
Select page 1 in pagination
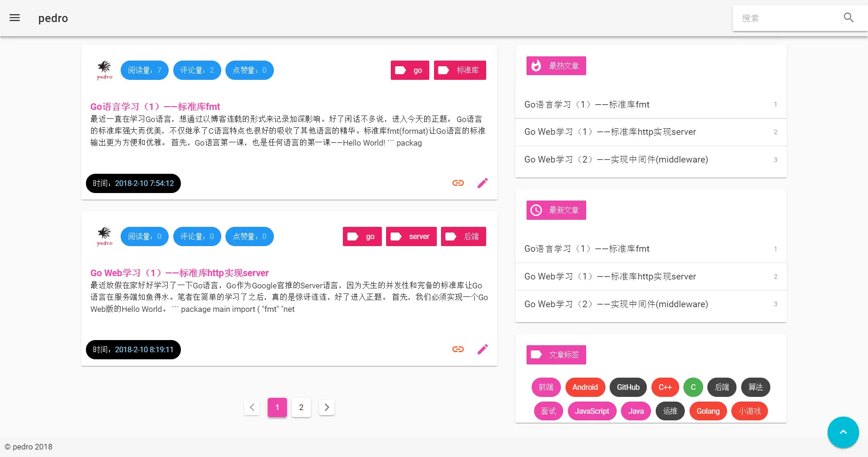pyautogui.click(x=277, y=407)
